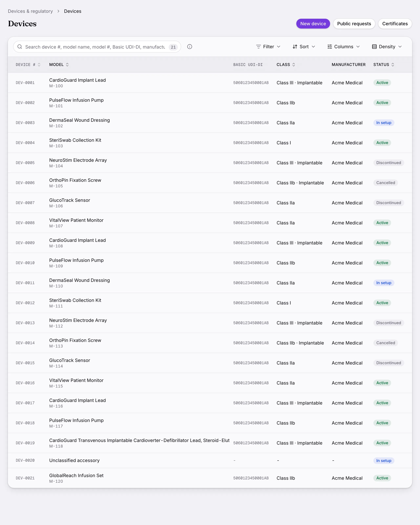The width and height of the screenshot is (420, 525).
Task: Open SteriSwab Collection Kit M-111
Action: [x=75, y=303]
